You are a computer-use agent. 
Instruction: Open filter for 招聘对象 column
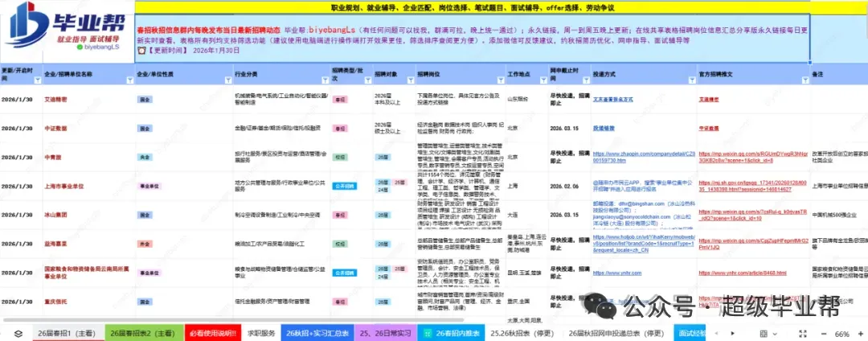(x=409, y=80)
